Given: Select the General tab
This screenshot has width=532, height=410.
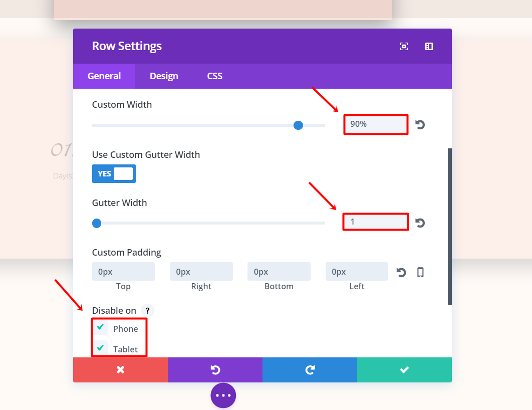Looking at the screenshot, I should point(104,76).
